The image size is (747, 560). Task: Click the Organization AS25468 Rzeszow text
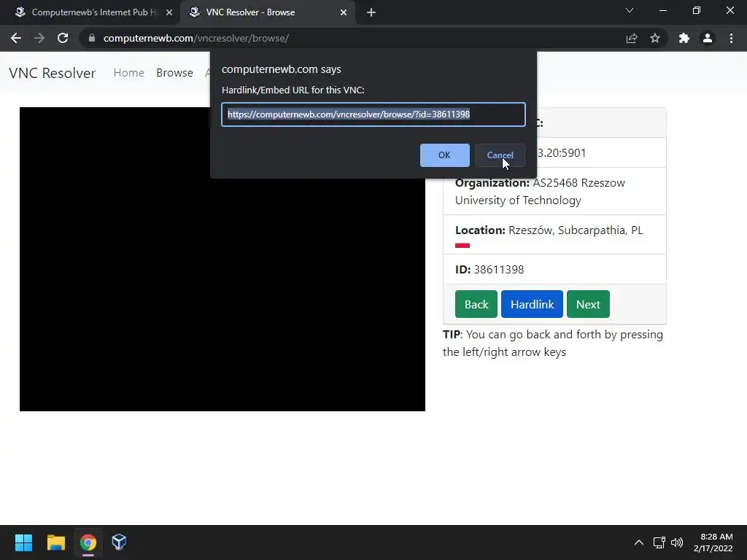540,192
